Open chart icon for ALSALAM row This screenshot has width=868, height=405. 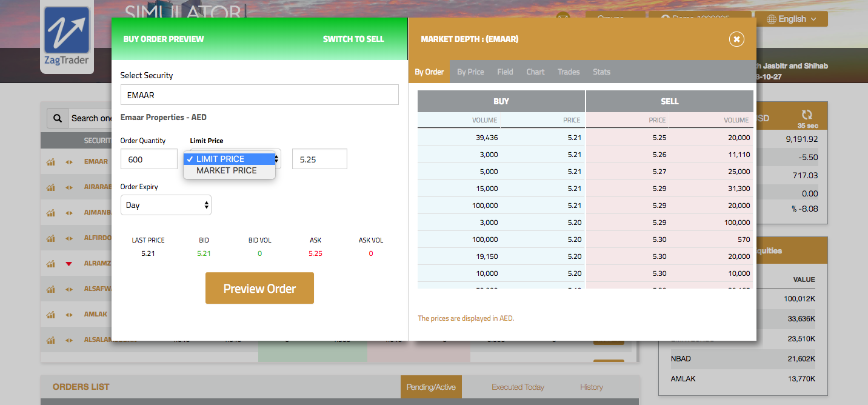51,340
